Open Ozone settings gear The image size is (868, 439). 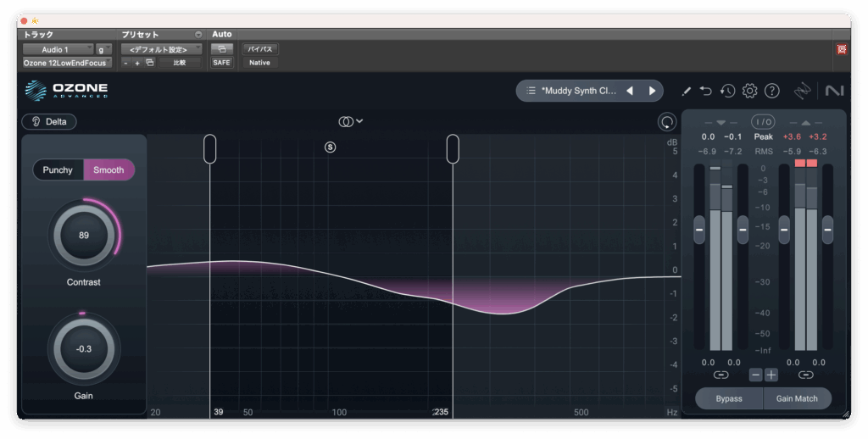pos(749,91)
